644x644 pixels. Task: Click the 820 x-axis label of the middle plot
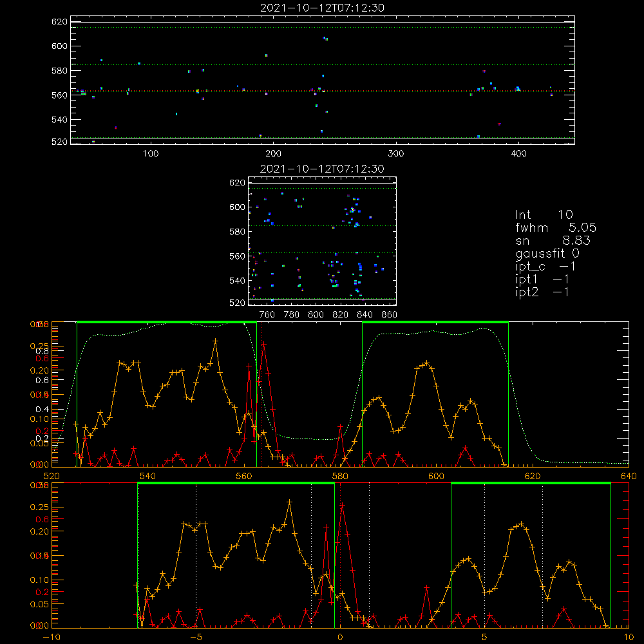pos(341,315)
